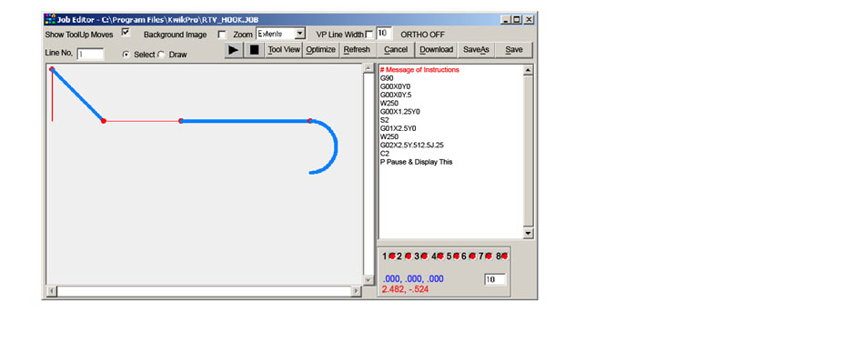
Task: Click the value field beside the coordinates
Action: 496,279
